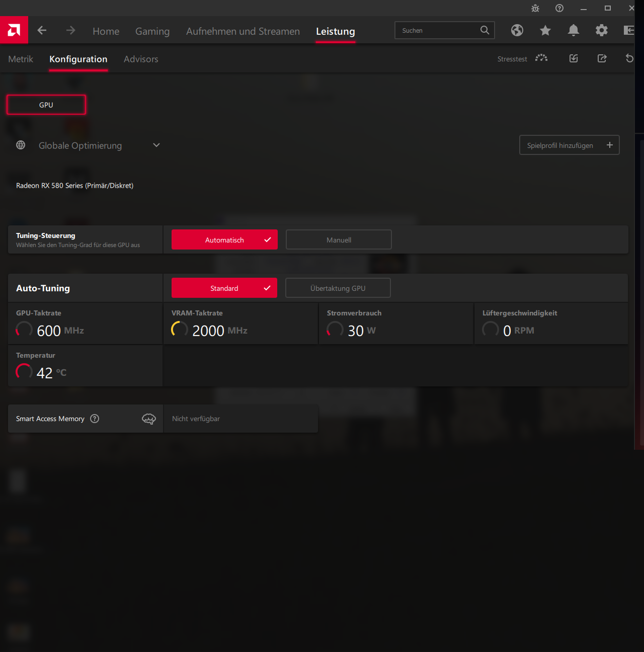Open the bug report icon
This screenshot has height=652, width=644.
[535, 8]
